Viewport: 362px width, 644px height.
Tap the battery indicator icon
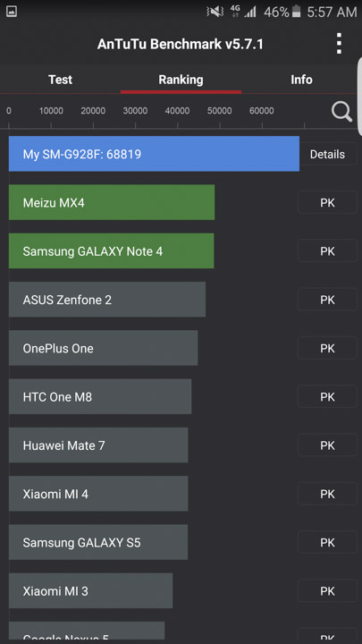coord(297,12)
